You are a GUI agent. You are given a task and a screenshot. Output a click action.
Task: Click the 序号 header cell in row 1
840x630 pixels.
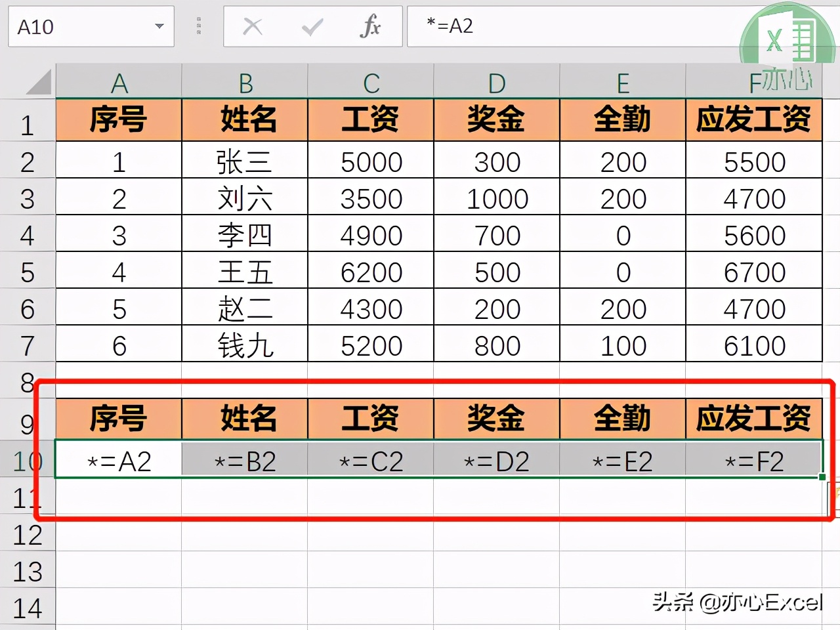(120, 120)
